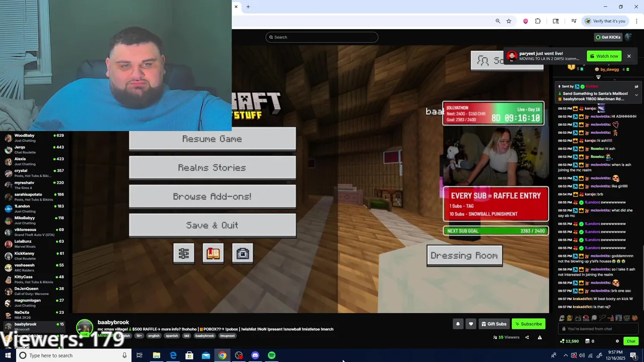Expand the gift leaderboard arrow
Screen dimensions: 644x362
[x=598, y=77]
